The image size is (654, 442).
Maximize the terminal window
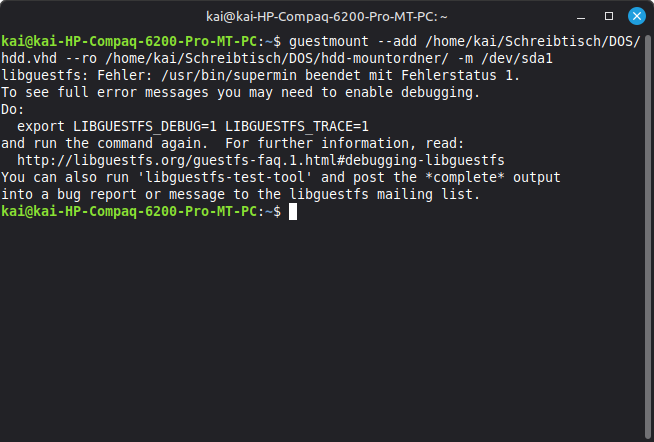(609, 16)
